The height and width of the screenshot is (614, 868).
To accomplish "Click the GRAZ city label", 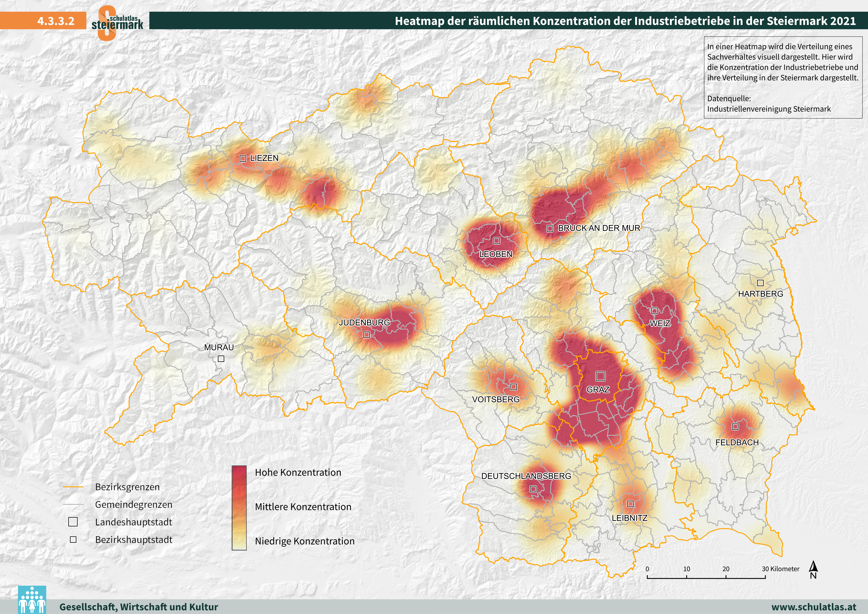I will click(x=598, y=389).
